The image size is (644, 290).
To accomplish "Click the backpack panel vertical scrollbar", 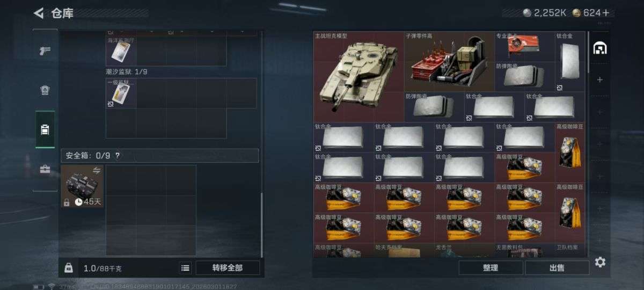I will [x=262, y=224].
